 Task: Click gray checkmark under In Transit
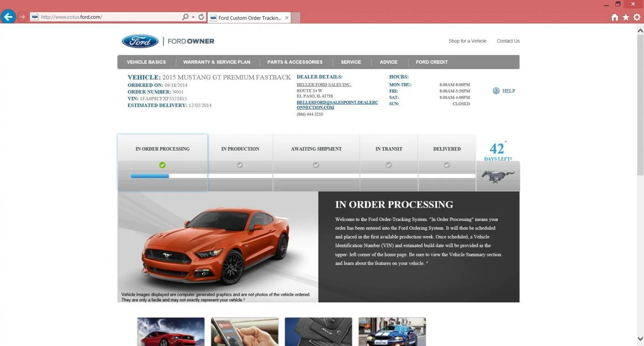pyautogui.click(x=389, y=165)
